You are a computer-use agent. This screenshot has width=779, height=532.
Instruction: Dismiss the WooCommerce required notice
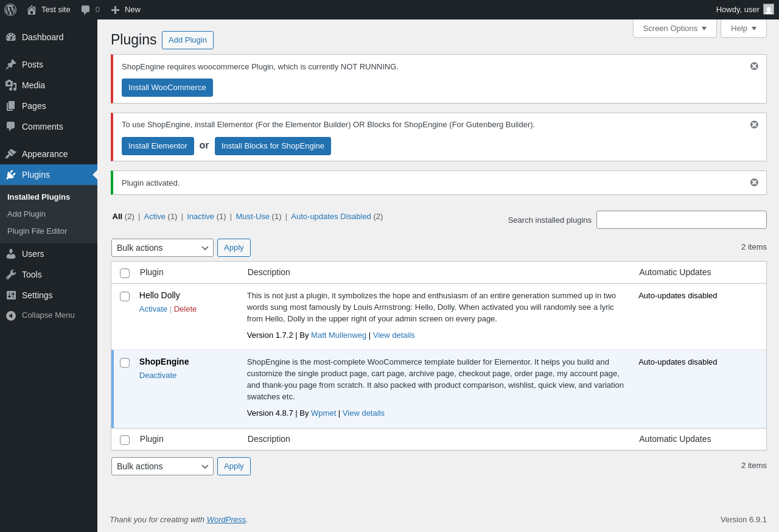[754, 66]
